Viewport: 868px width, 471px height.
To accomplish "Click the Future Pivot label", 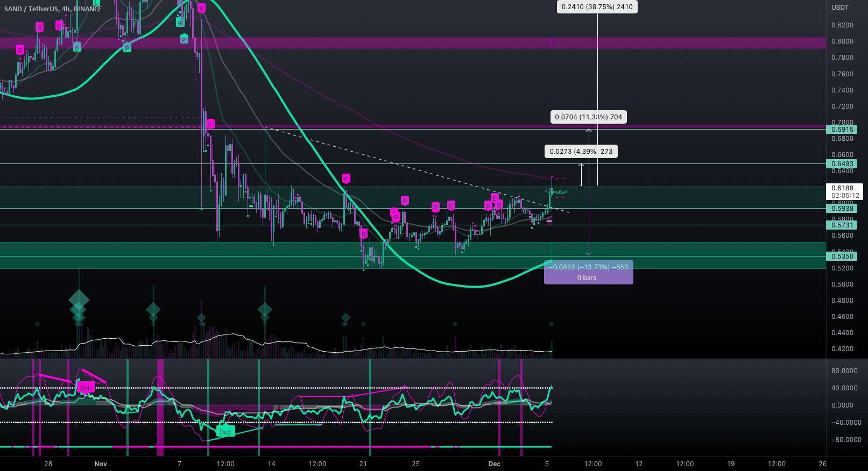I will pos(557,191).
